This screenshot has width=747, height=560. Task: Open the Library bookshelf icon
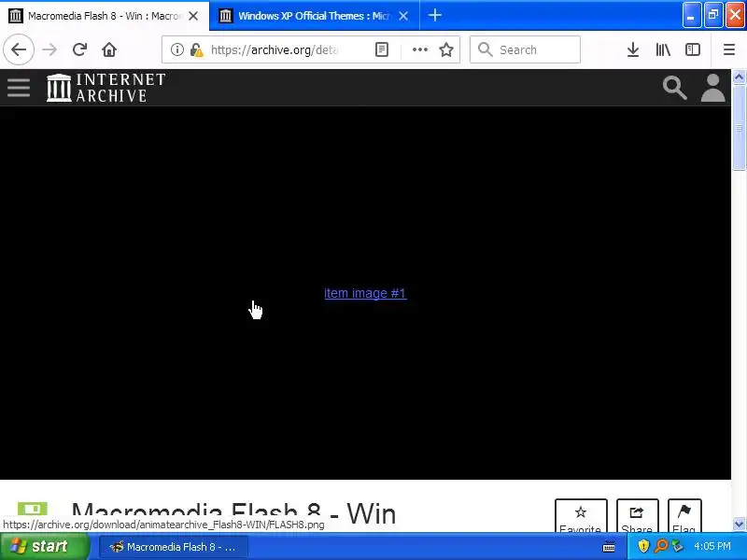(663, 49)
